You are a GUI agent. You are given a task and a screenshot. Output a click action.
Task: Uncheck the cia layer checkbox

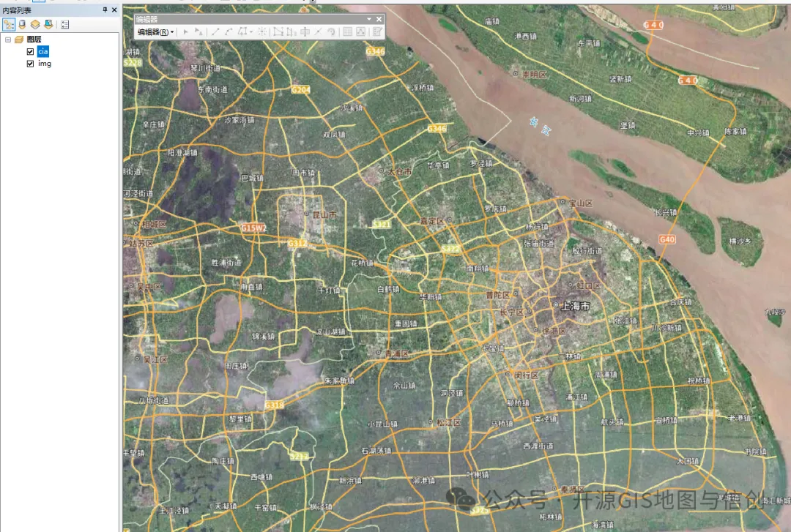pyautogui.click(x=30, y=52)
